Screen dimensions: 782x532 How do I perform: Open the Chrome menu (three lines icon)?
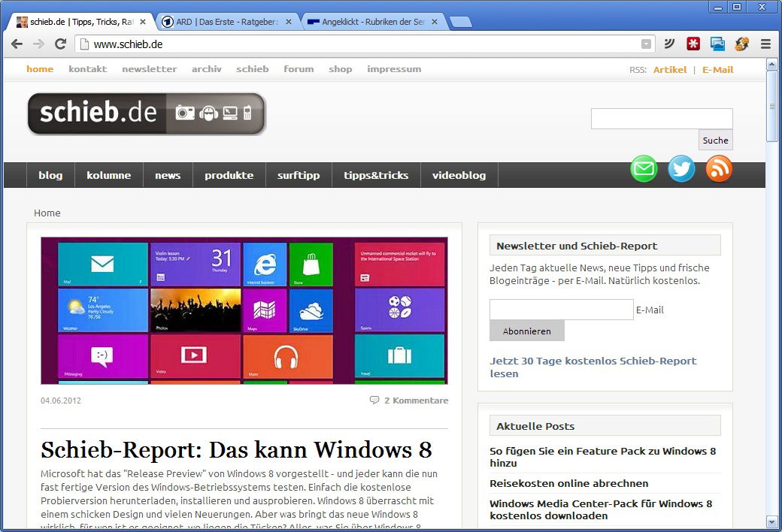(x=765, y=44)
